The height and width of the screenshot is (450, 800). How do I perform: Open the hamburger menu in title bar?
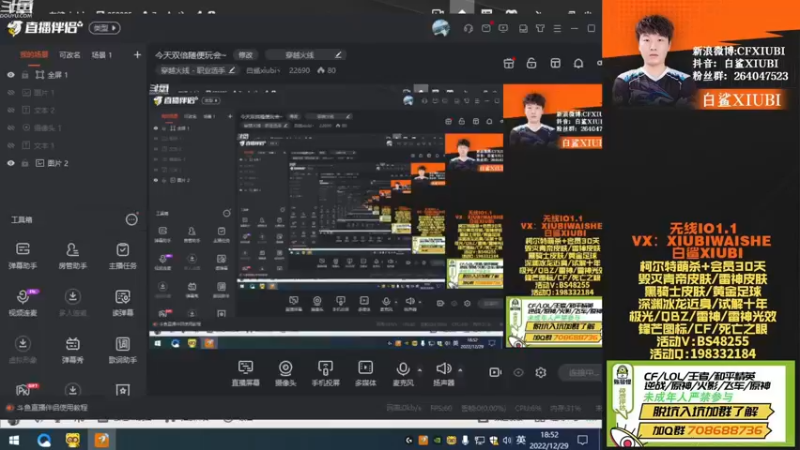click(x=557, y=29)
